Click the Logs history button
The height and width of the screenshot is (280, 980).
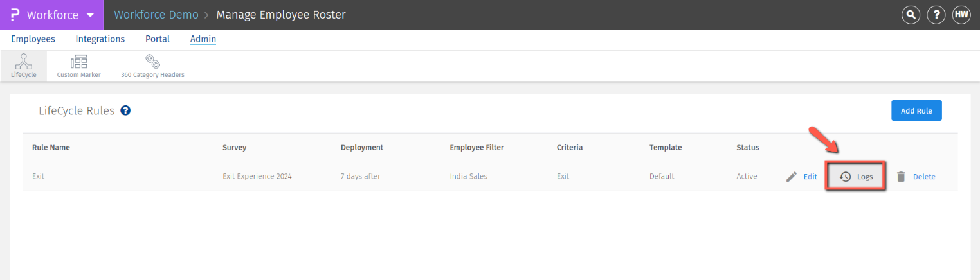[x=856, y=177]
